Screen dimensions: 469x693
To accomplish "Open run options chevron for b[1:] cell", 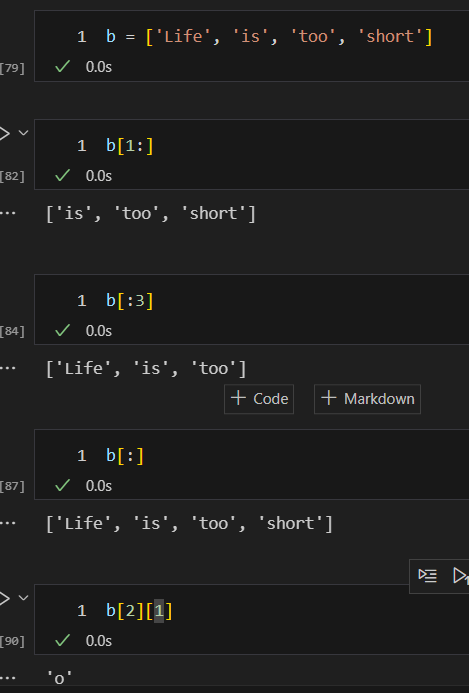I will point(23,133).
